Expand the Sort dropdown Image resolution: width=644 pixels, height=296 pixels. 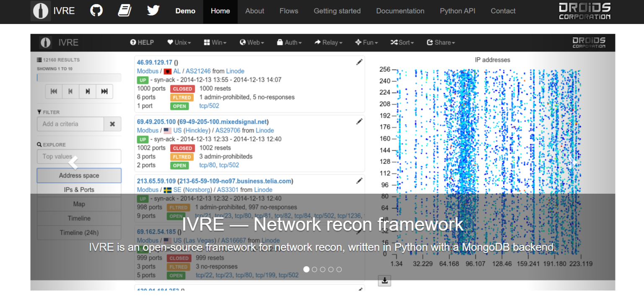402,42
